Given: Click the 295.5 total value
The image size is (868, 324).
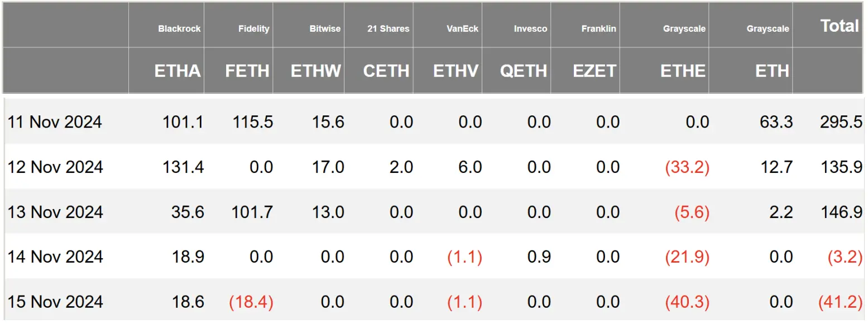Looking at the screenshot, I should [x=841, y=122].
